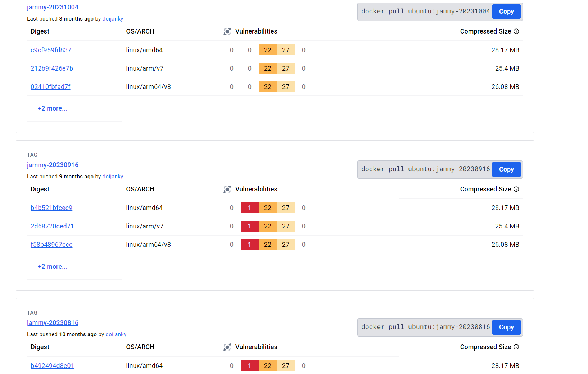The height and width of the screenshot is (374, 588).
Task: Select docker pull ubuntu:jammy-20230816 command text
Action: coord(425,327)
